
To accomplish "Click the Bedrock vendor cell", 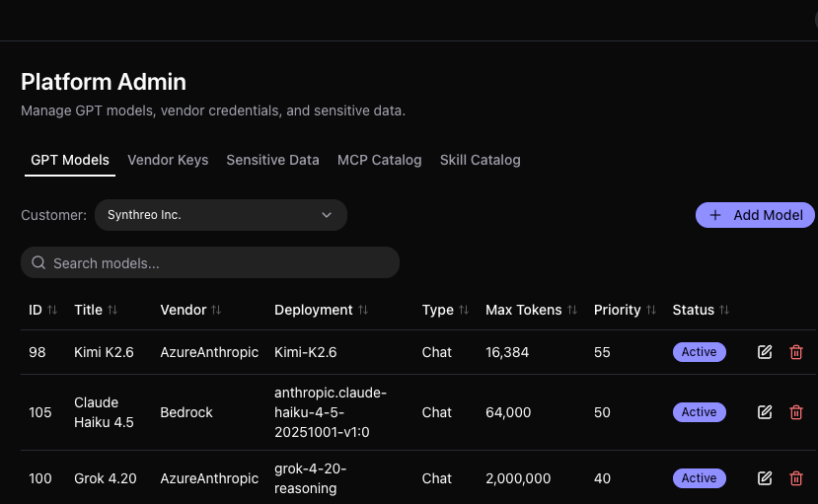I will (x=186, y=412).
